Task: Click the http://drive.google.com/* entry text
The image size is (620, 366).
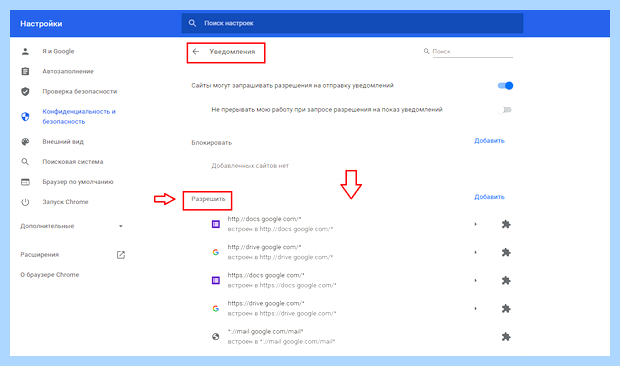Action: pyautogui.click(x=265, y=247)
